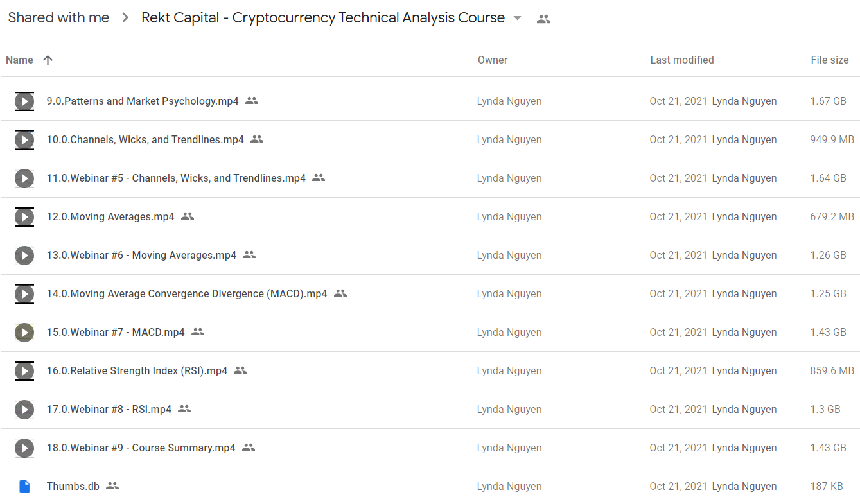Click shared icon beside 10.0.Channels, Wicks, and Trendlines.mp4
This screenshot has width=860, height=504.
[x=257, y=139]
